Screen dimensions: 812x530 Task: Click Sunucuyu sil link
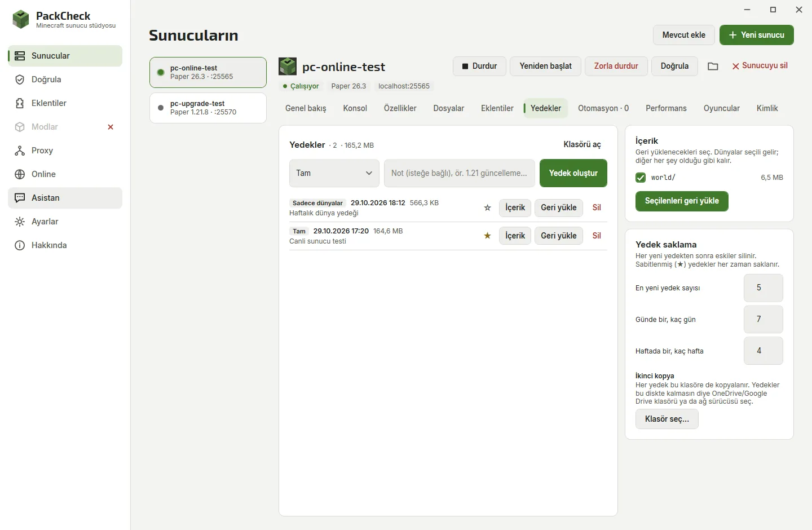760,66
